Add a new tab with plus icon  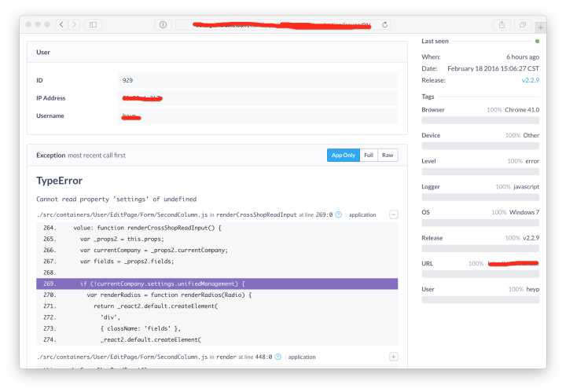point(540,27)
